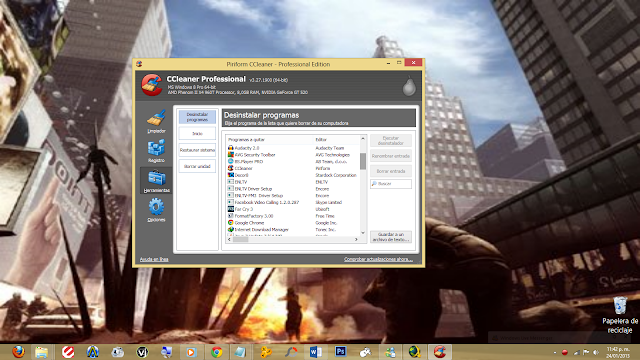Open the red circular taskbar icon

[68, 352]
